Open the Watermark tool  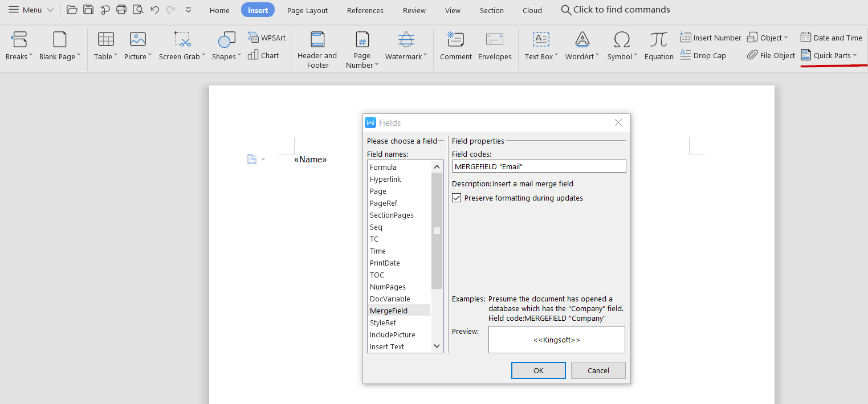click(x=406, y=46)
